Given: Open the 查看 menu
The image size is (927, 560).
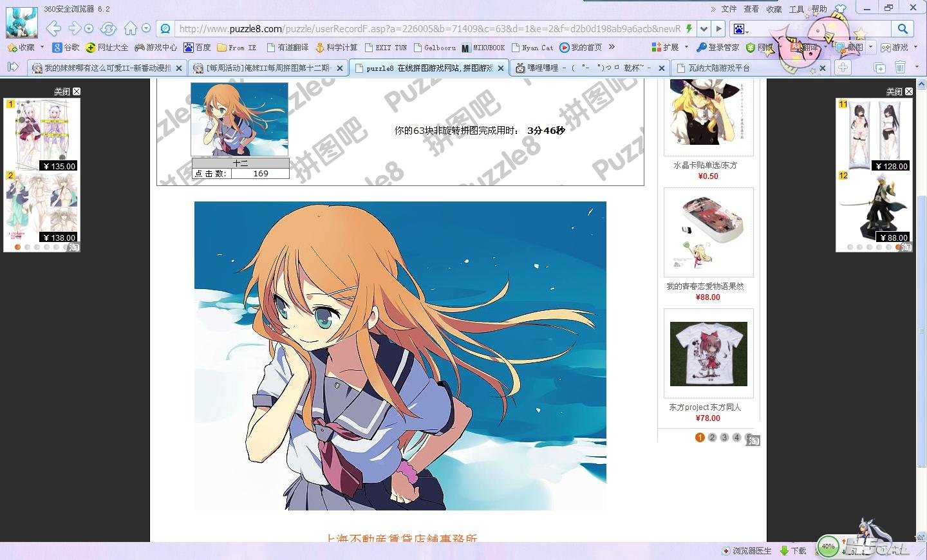Looking at the screenshot, I should point(751,9).
